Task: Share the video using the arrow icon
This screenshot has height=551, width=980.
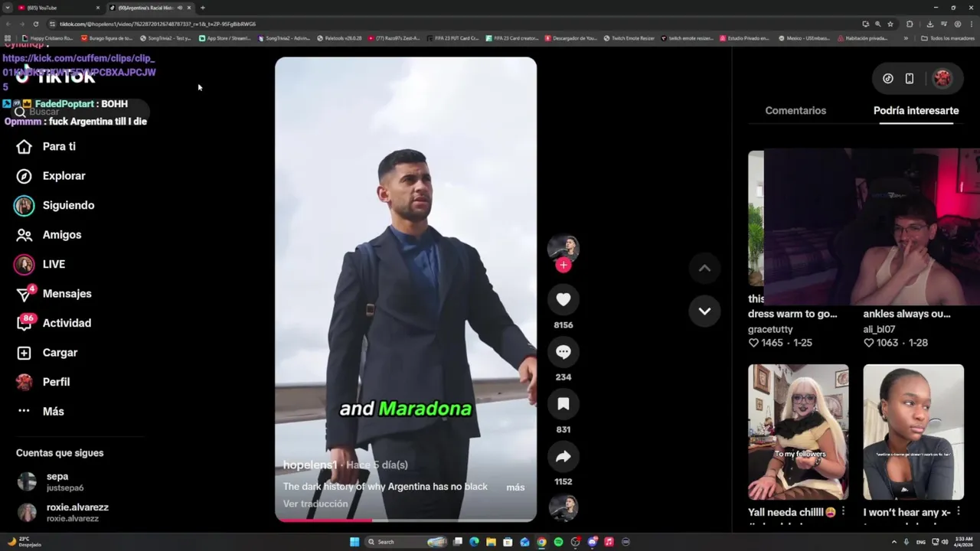Action: coord(563,457)
